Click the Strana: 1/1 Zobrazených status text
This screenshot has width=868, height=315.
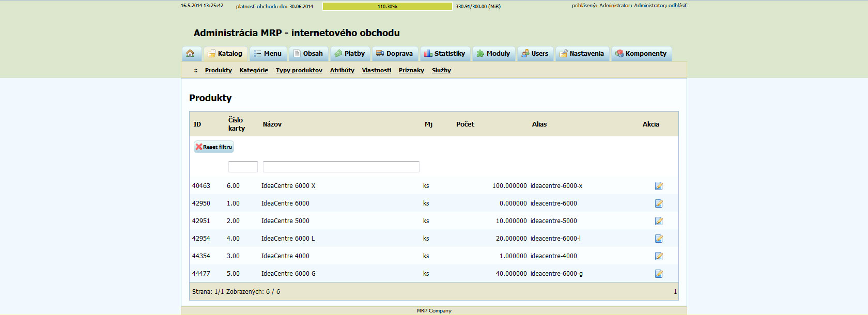point(236,292)
